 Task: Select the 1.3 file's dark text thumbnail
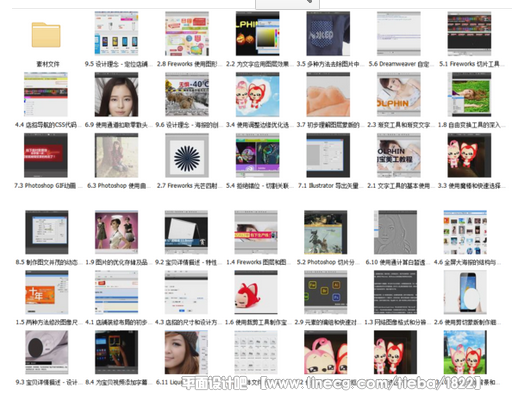pyautogui.click(x=395, y=292)
